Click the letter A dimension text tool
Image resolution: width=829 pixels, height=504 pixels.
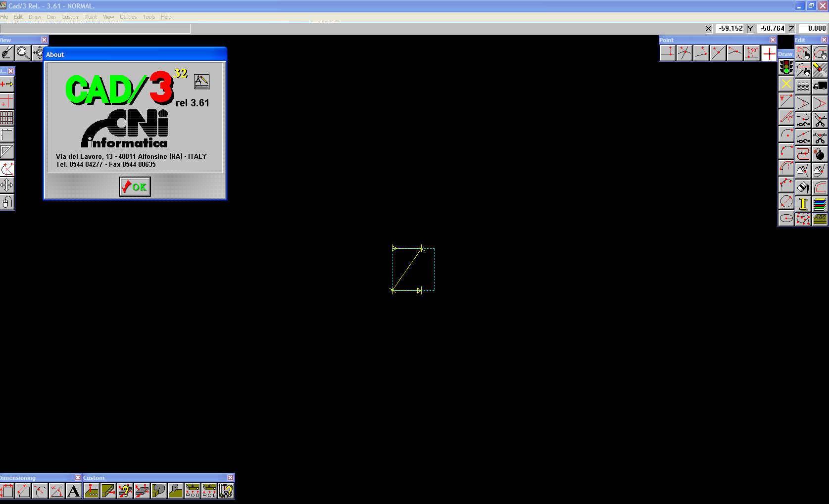[73, 491]
